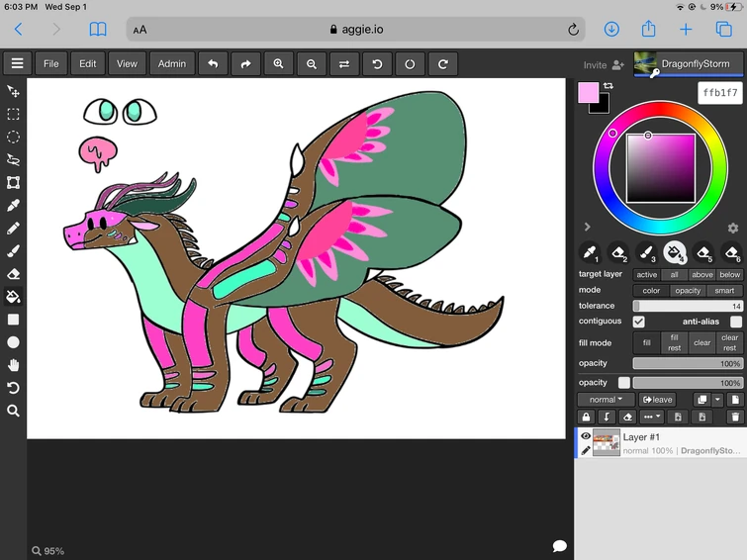Open the DragonflyStorm user profile
The width and height of the screenshot is (747, 560).
click(688, 64)
